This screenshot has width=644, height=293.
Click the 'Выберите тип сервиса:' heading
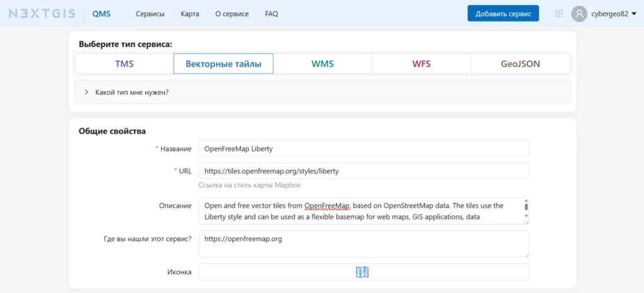coord(125,44)
